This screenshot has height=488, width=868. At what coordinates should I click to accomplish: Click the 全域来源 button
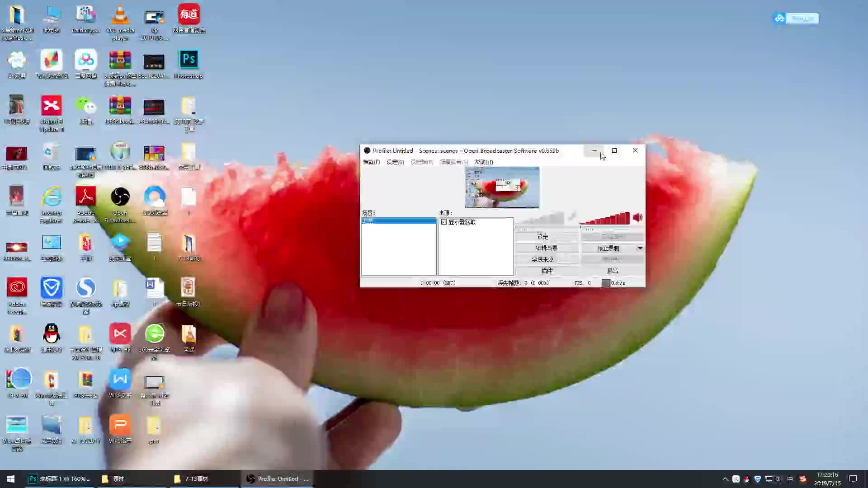[x=547, y=259]
